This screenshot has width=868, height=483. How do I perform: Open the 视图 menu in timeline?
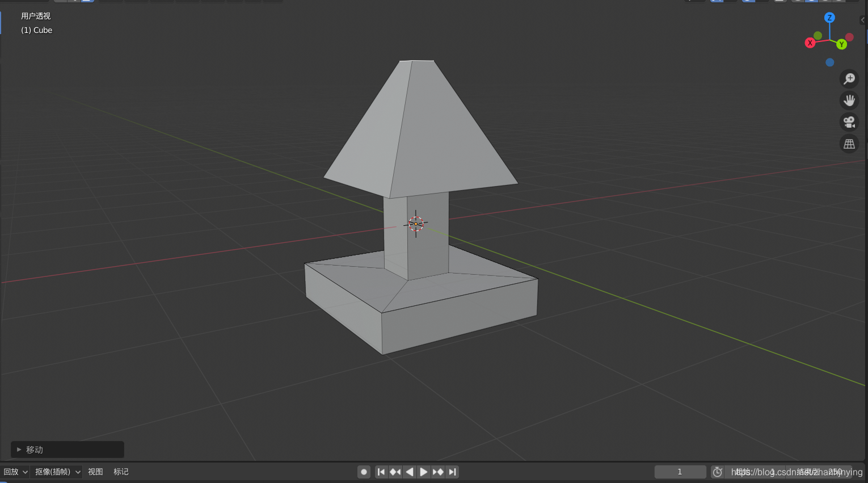pyautogui.click(x=95, y=472)
